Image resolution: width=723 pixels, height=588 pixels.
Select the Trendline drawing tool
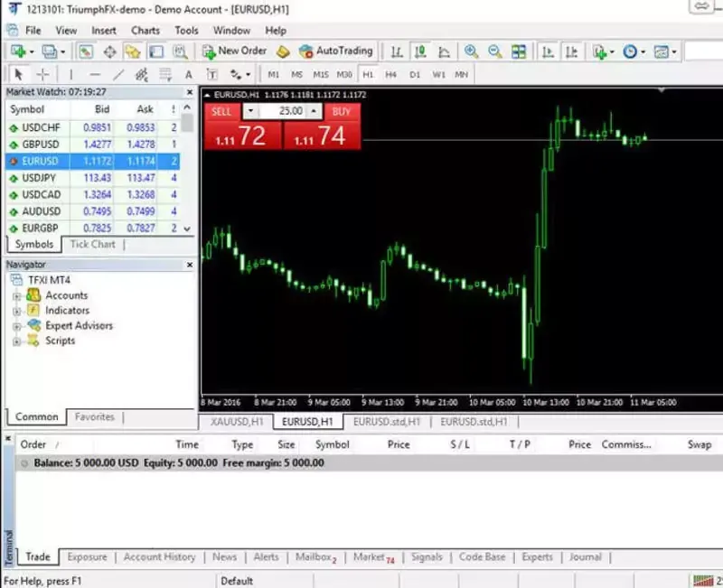point(118,74)
